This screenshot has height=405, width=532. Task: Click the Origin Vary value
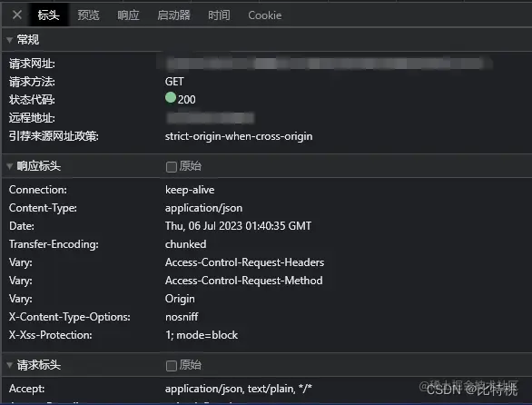(180, 299)
